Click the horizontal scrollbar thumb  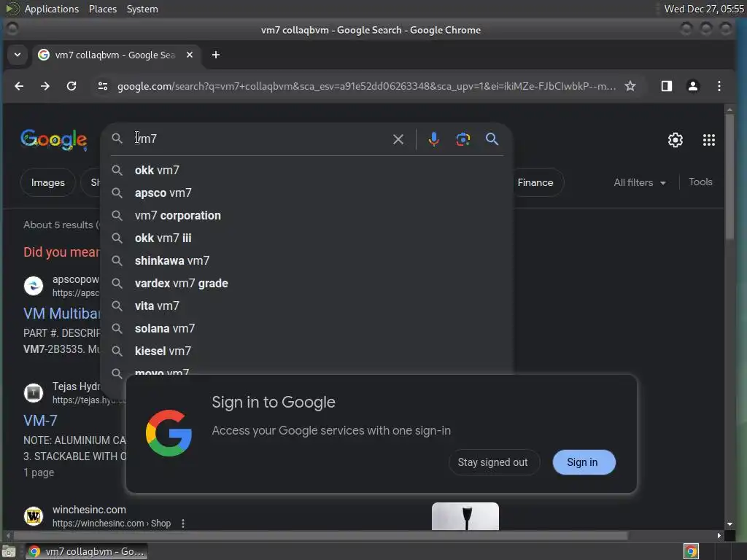click(x=320, y=536)
